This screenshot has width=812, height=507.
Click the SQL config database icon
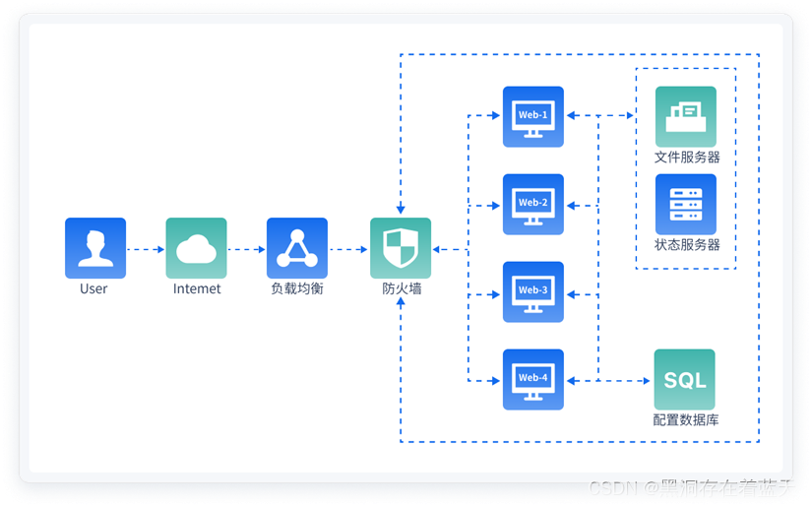[685, 379]
